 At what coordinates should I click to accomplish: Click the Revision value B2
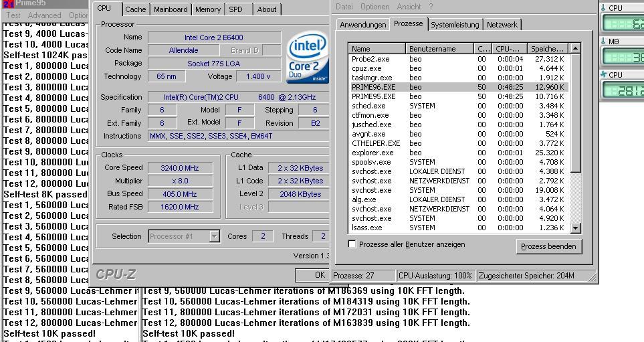[315, 123]
